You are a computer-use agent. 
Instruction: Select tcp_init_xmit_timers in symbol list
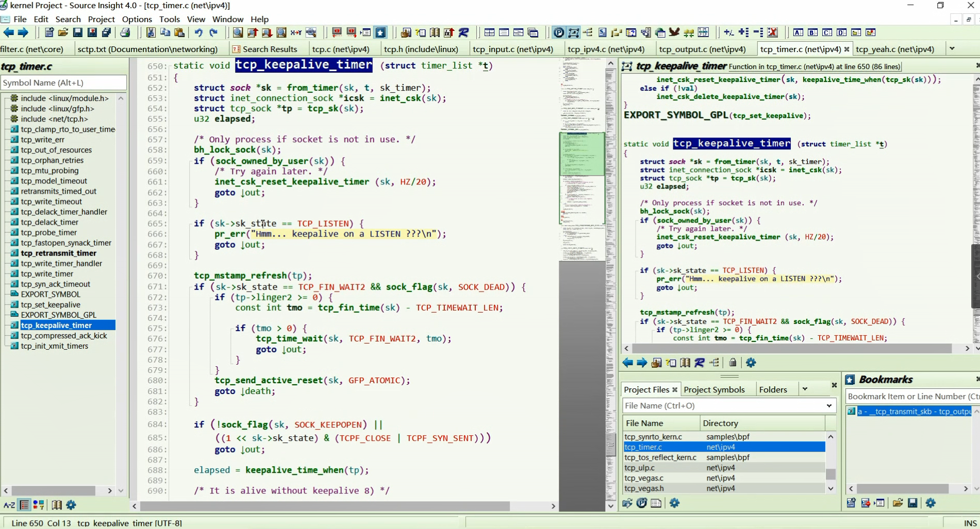click(x=54, y=346)
